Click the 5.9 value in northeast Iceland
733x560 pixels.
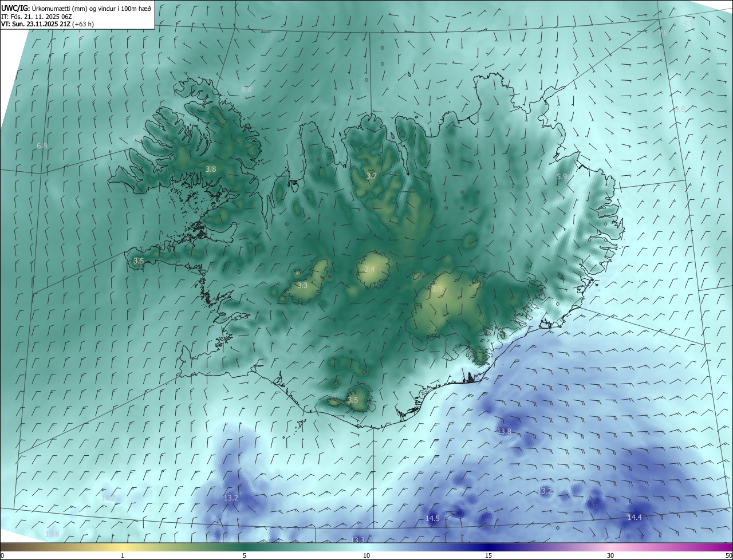[562, 177]
